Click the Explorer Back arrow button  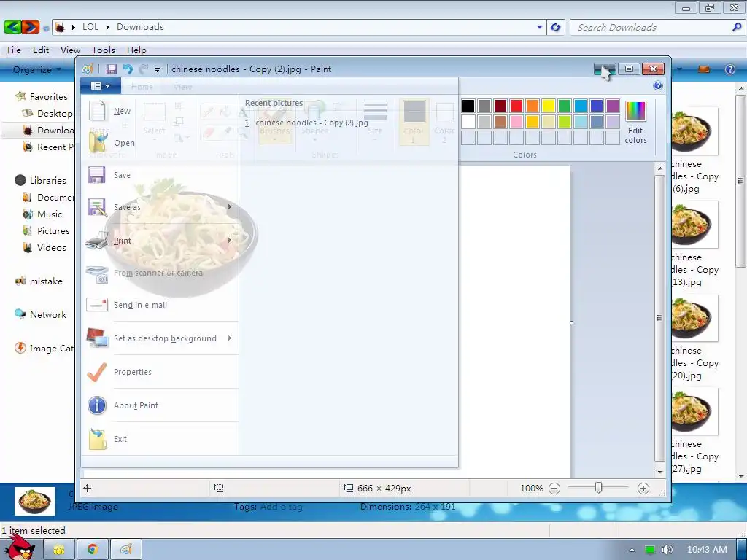tap(12, 27)
